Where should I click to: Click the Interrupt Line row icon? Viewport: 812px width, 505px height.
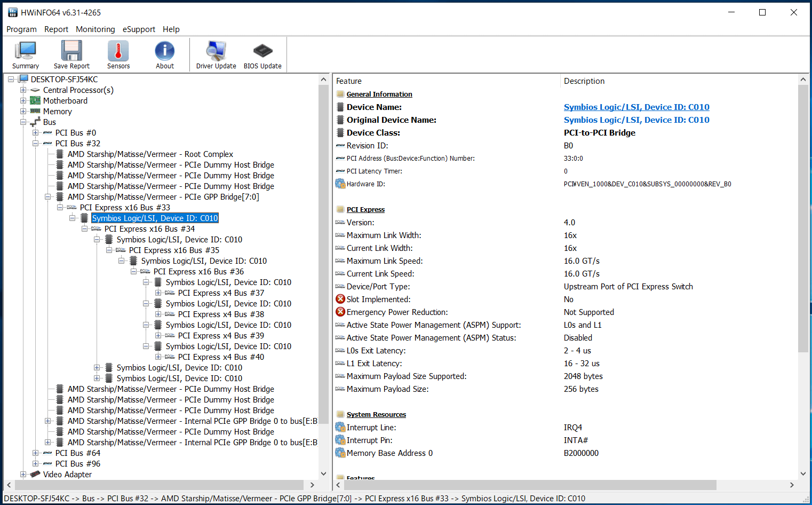tap(340, 427)
